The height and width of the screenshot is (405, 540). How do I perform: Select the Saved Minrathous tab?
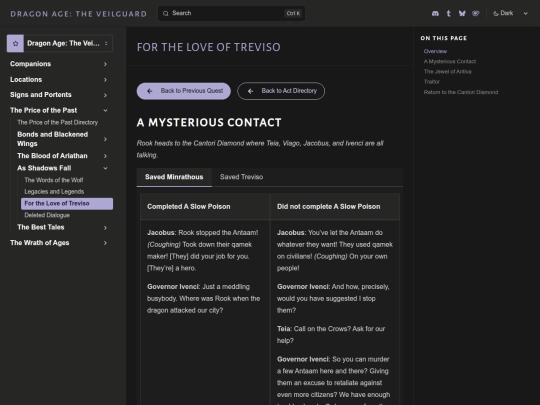174,177
